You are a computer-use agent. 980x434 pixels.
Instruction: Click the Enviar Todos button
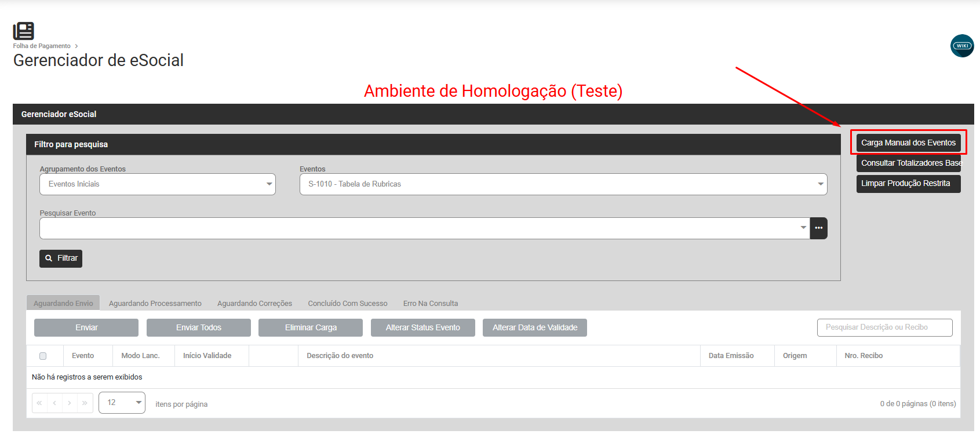(x=199, y=327)
